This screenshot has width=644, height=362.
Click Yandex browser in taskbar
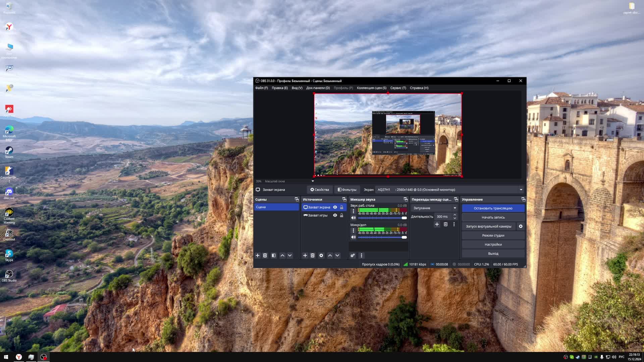(x=19, y=357)
